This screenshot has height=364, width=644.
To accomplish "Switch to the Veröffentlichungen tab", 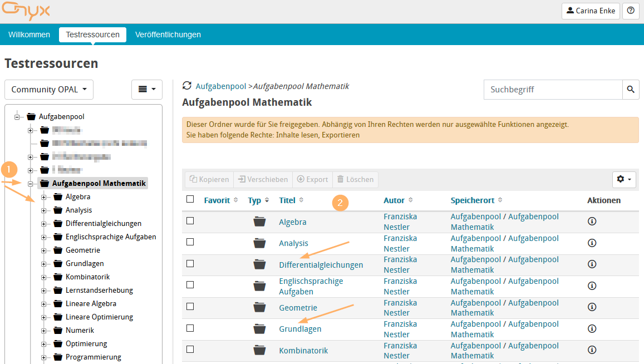I will (x=168, y=35).
